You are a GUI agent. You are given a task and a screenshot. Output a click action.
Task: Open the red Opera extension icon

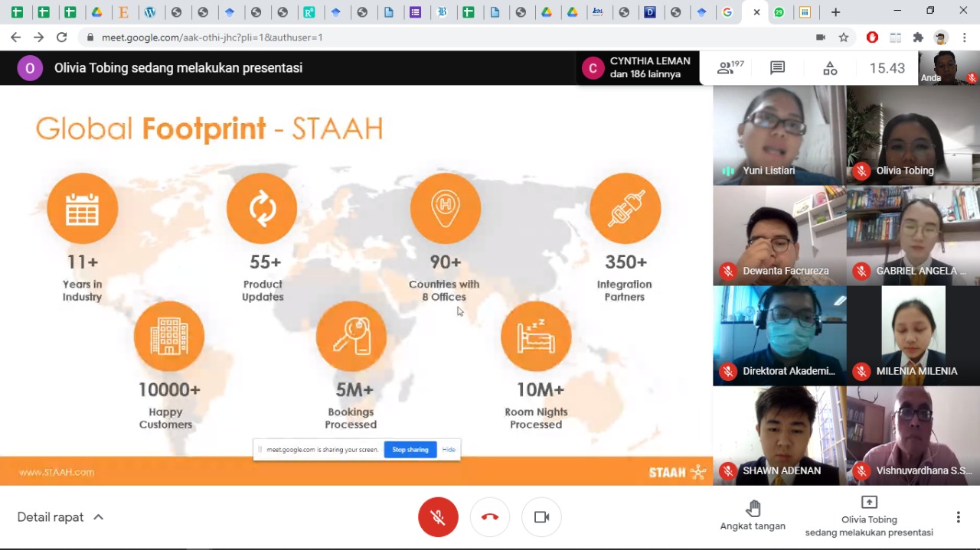pos(872,37)
